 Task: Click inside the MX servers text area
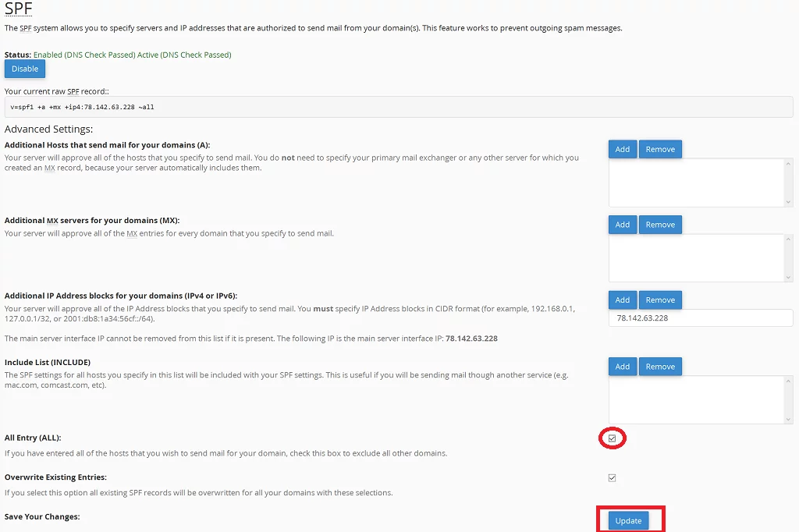point(694,257)
